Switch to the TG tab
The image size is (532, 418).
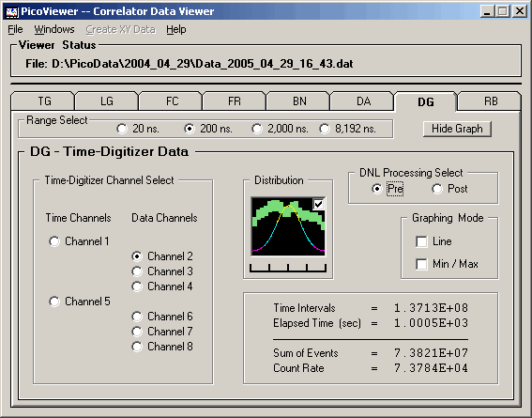pyautogui.click(x=43, y=101)
